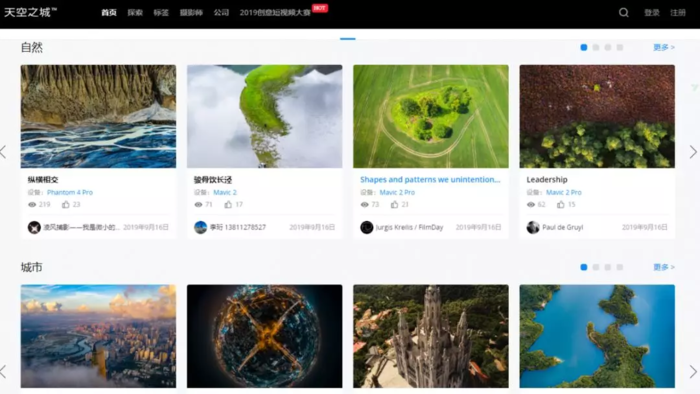Screen dimensions: 700x394
Task: Select the second page dot in the 城市 carousel
Action: pos(596,267)
